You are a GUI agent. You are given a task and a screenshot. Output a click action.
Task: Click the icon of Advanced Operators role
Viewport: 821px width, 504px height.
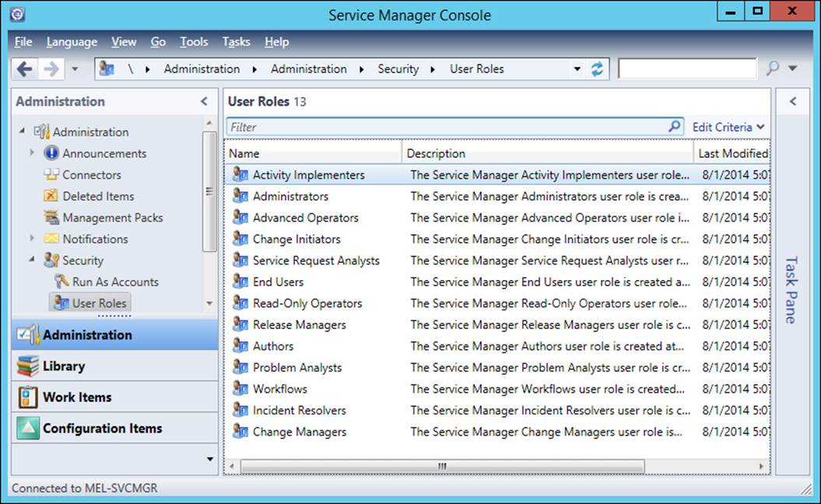tap(240, 217)
